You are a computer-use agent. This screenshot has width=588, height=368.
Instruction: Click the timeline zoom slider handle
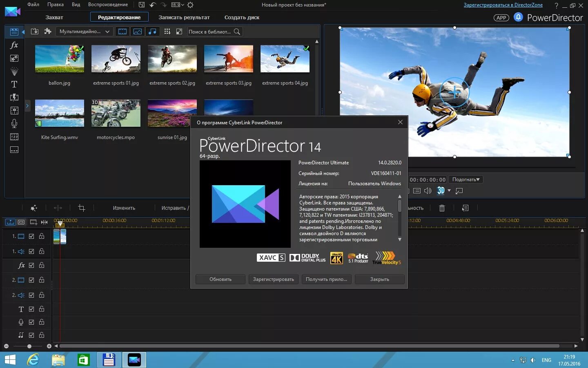coord(29,346)
